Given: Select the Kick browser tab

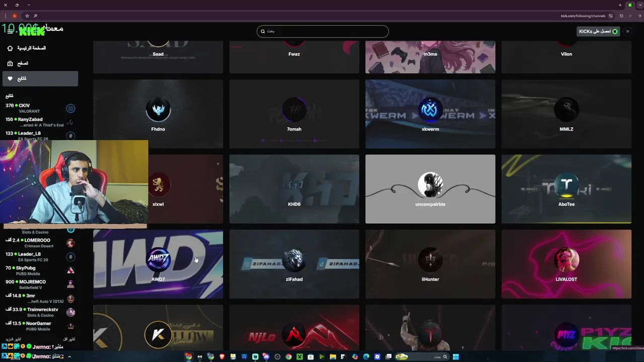Looking at the screenshot, I should pos(630,5).
